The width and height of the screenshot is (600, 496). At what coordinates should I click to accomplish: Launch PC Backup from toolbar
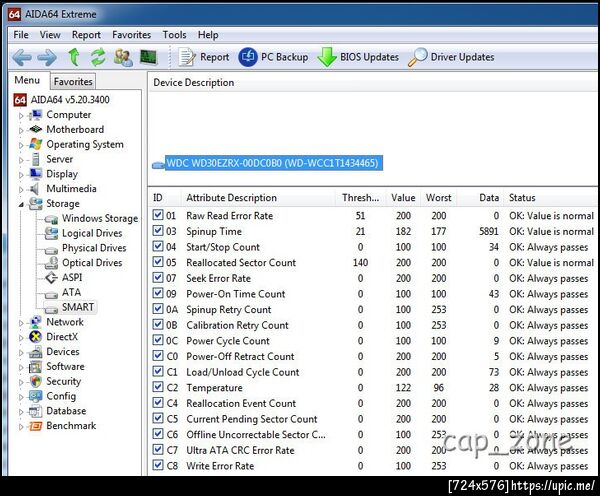click(x=273, y=57)
